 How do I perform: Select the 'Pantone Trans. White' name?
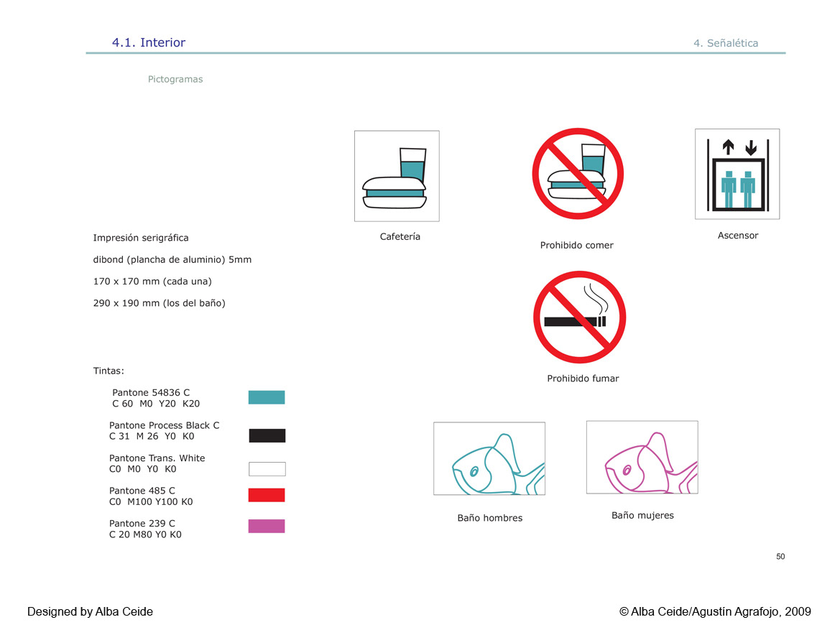[x=157, y=458]
